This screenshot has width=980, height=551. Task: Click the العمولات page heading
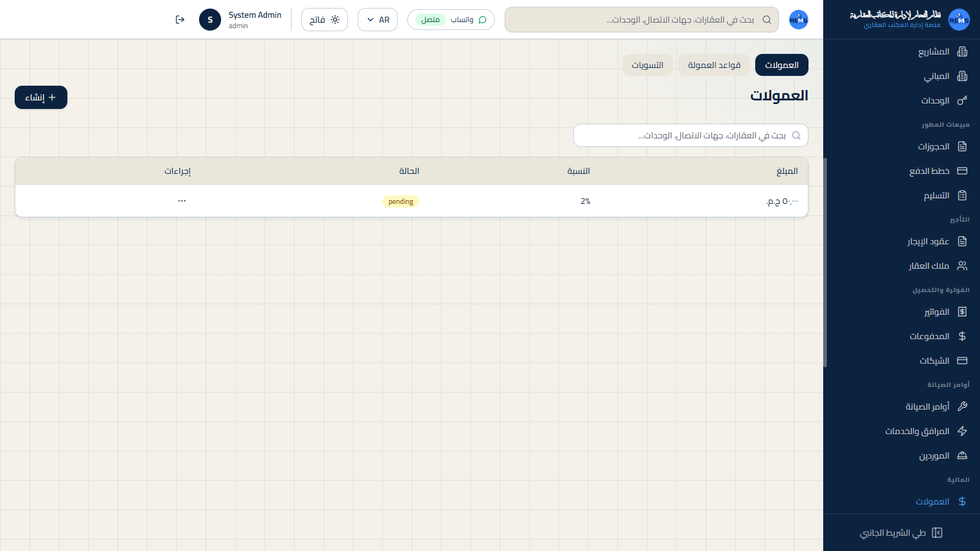779,96
